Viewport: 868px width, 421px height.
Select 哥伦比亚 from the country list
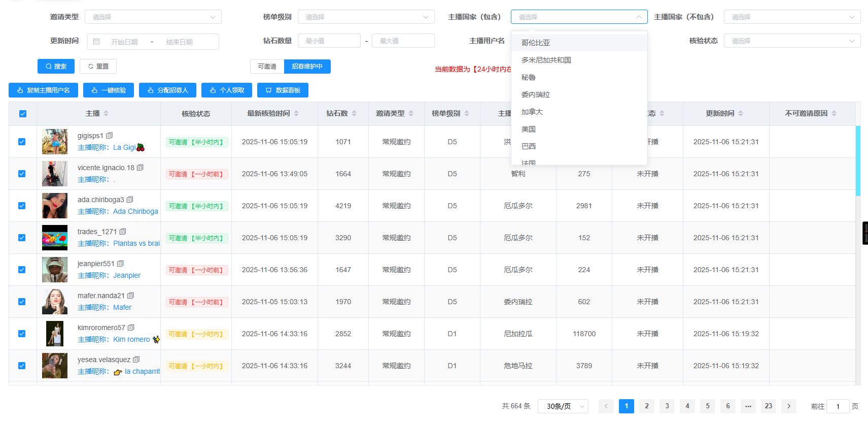[x=536, y=43]
